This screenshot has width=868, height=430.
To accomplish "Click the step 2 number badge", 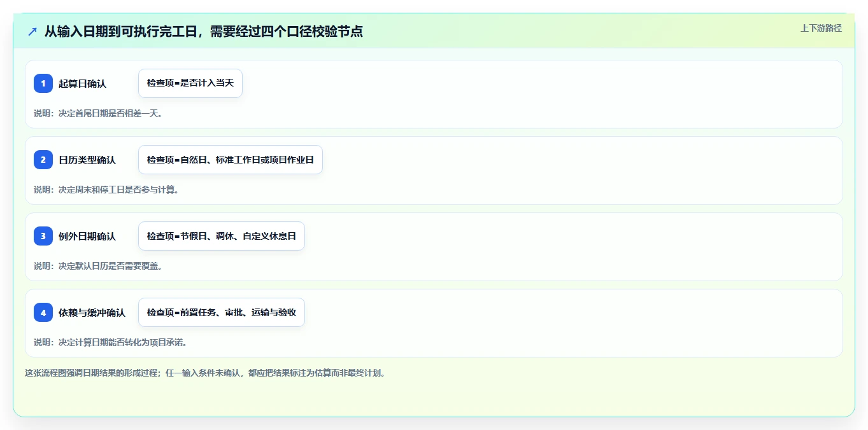I will pyautogui.click(x=43, y=160).
